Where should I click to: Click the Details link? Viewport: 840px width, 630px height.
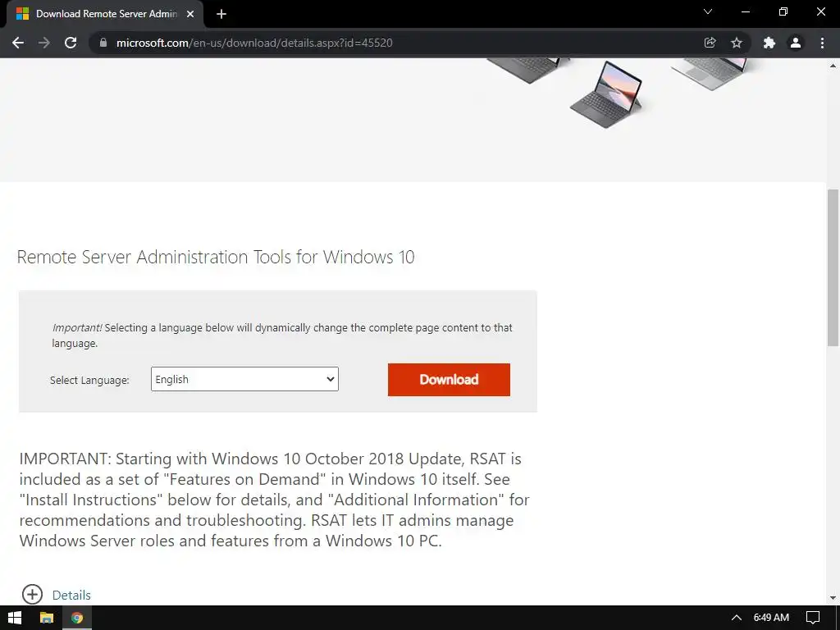71,596
